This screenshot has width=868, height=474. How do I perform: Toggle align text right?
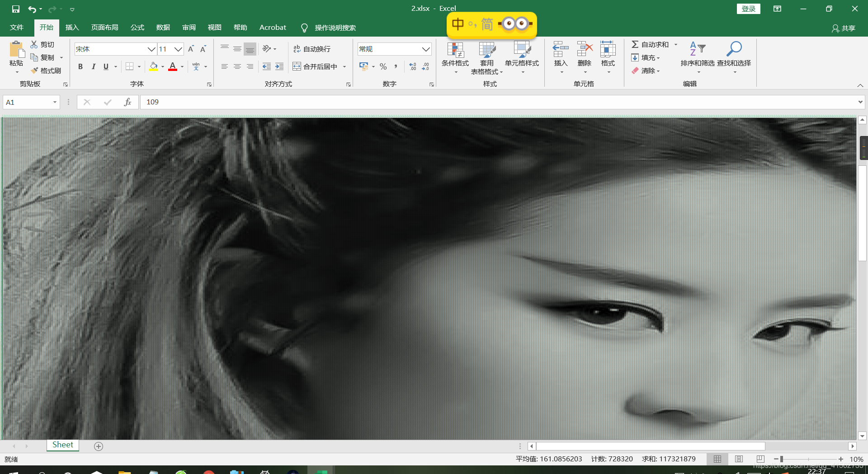point(250,66)
